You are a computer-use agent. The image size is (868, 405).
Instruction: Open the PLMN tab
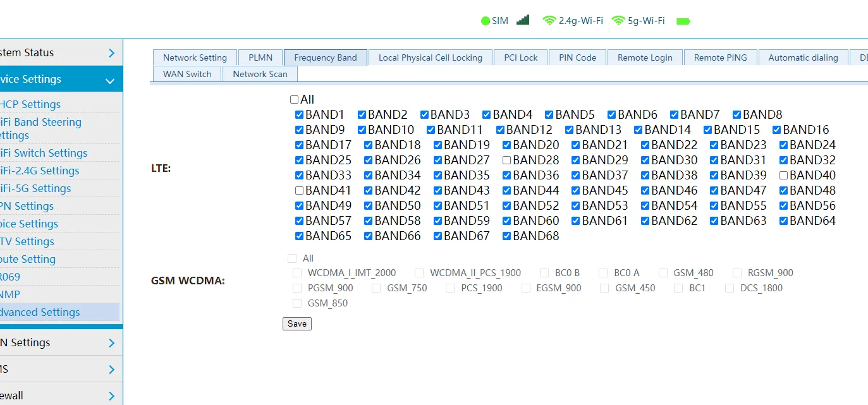click(260, 57)
